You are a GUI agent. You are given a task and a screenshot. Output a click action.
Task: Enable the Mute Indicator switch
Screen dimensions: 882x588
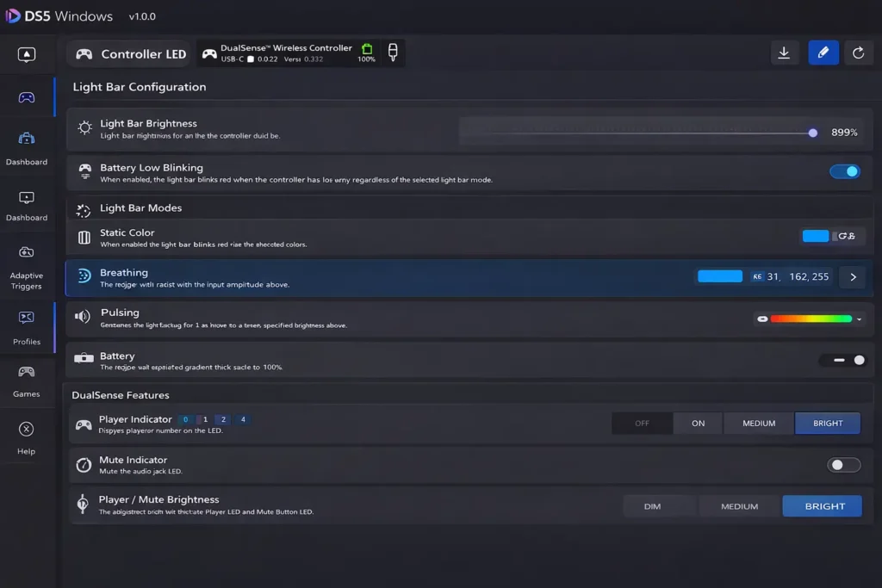[x=843, y=464]
